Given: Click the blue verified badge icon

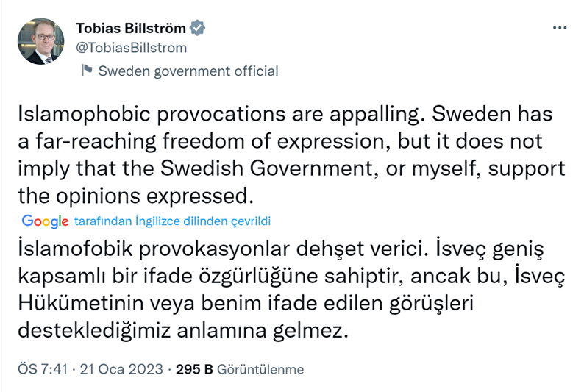Looking at the screenshot, I should [x=197, y=28].
